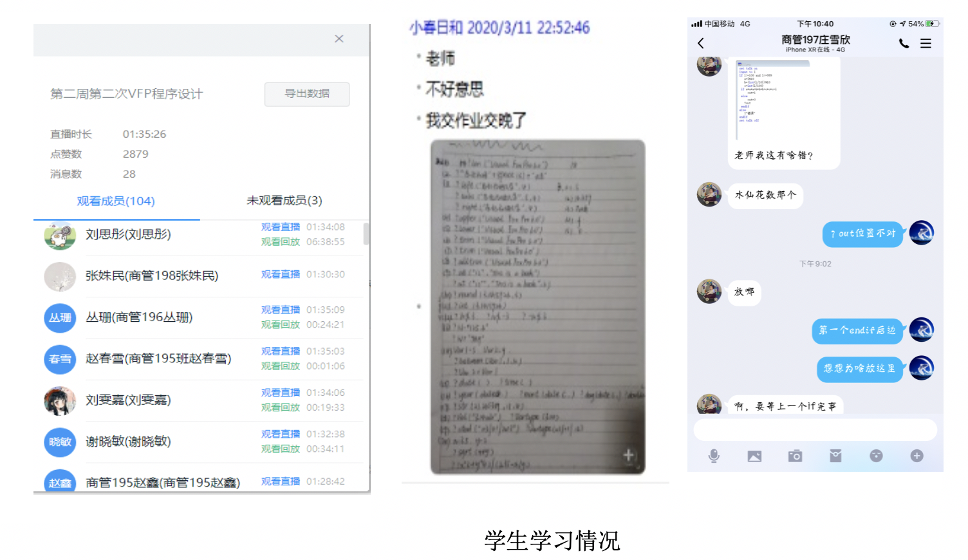This screenshot has height=560, width=968.
Task: Select 刘思彤 in the viewer list
Action: click(128, 234)
